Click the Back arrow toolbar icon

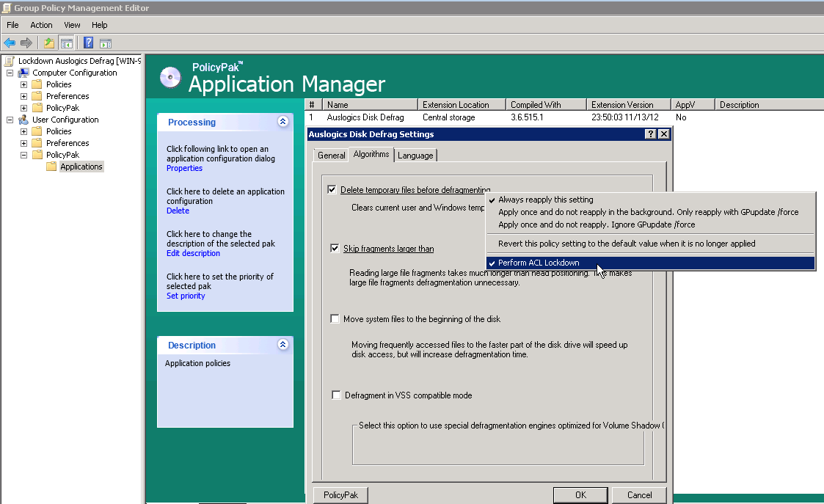(x=10, y=43)
